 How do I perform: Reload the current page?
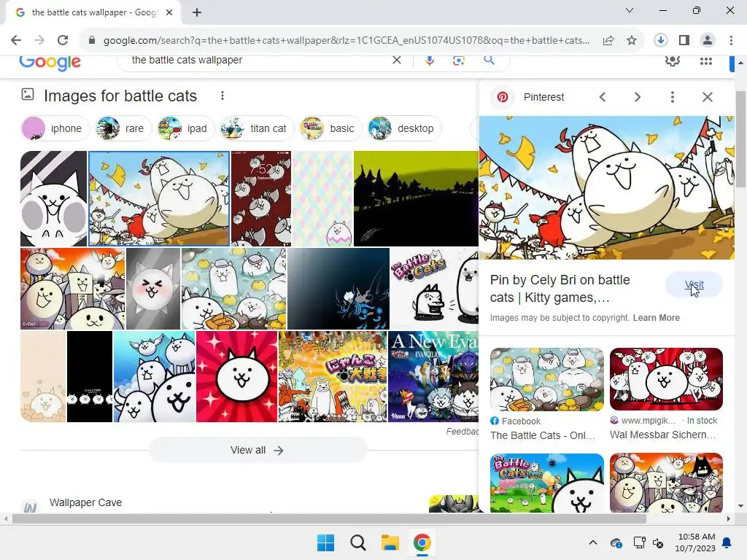point(63,41)
